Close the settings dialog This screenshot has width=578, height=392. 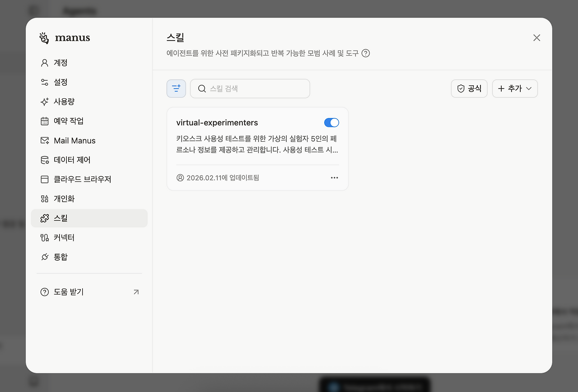point(536,38)
